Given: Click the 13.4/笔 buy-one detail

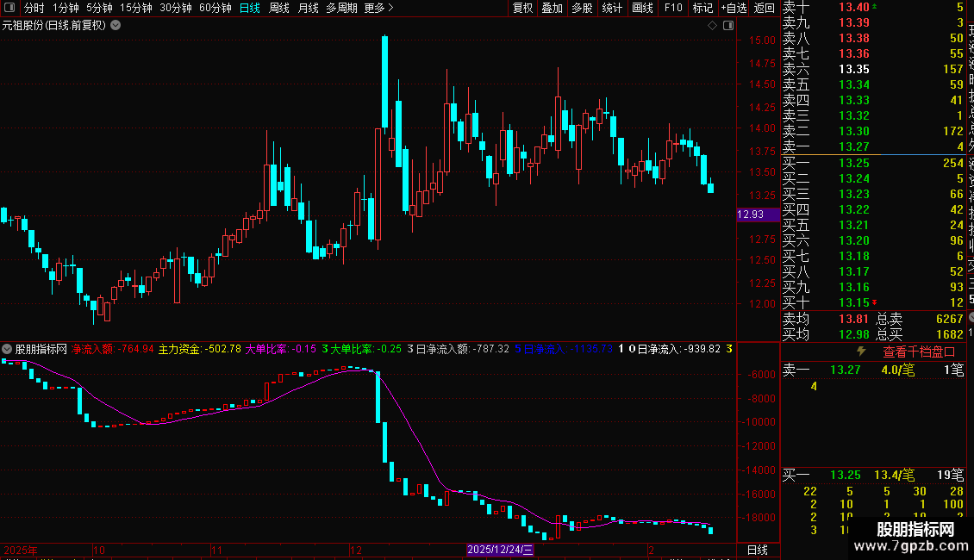Looking at the screenshot, I should point(894,475).
